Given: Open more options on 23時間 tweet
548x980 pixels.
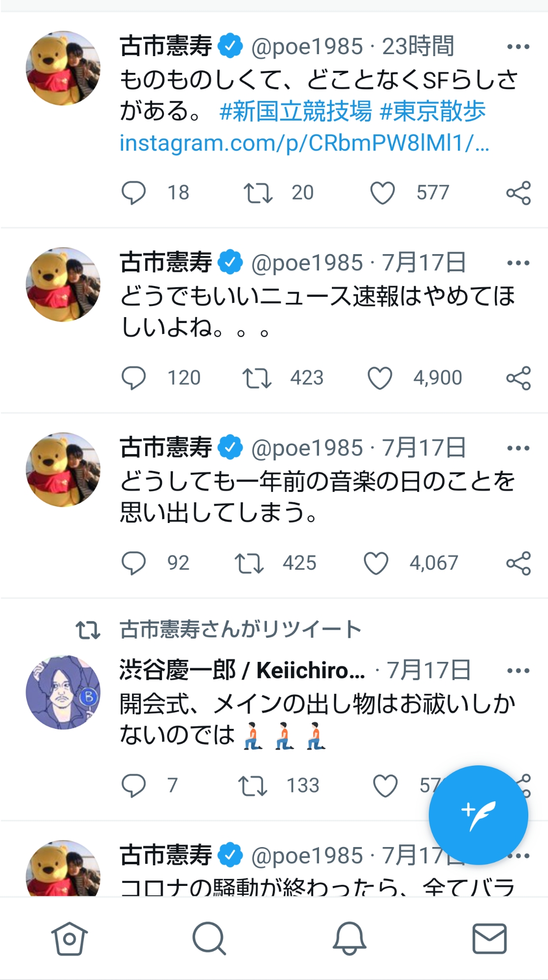Looking at the screenshot, I should pyautogui.click(x=518, y=47).
